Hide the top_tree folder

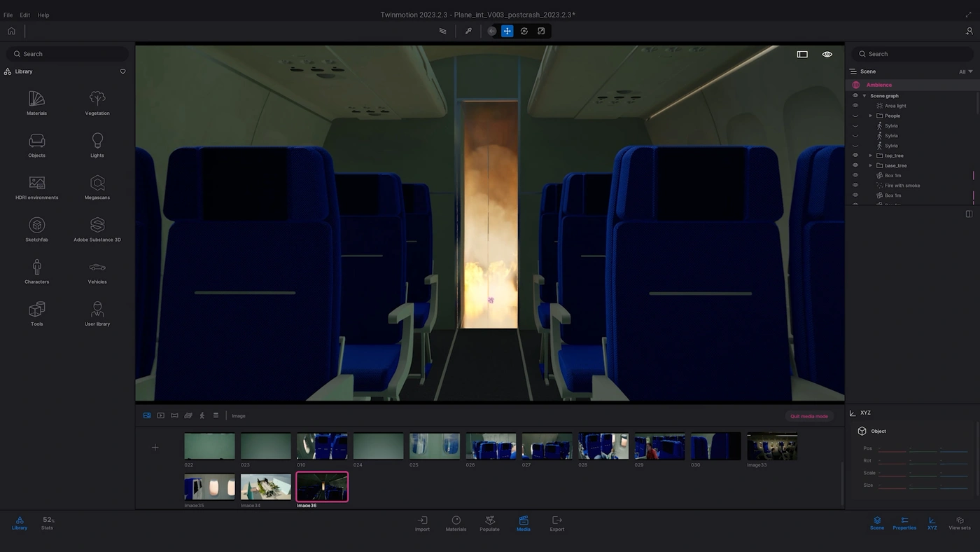[x=855, y=156]
